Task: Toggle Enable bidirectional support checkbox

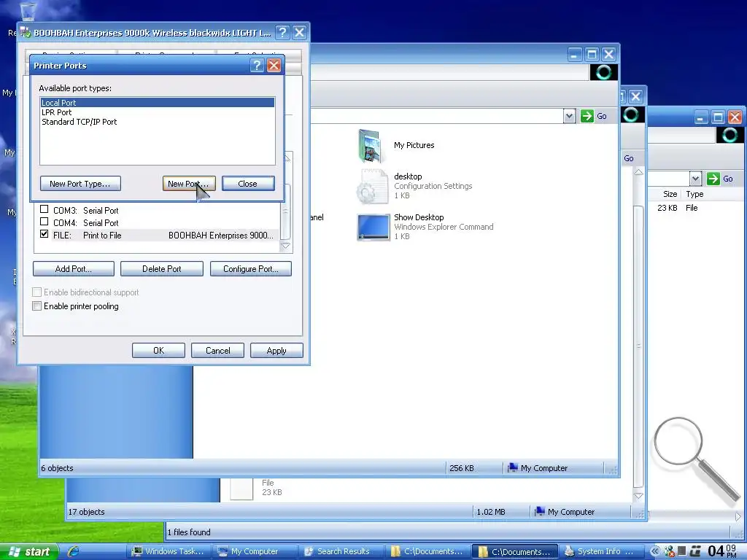Action: [36, 292]
